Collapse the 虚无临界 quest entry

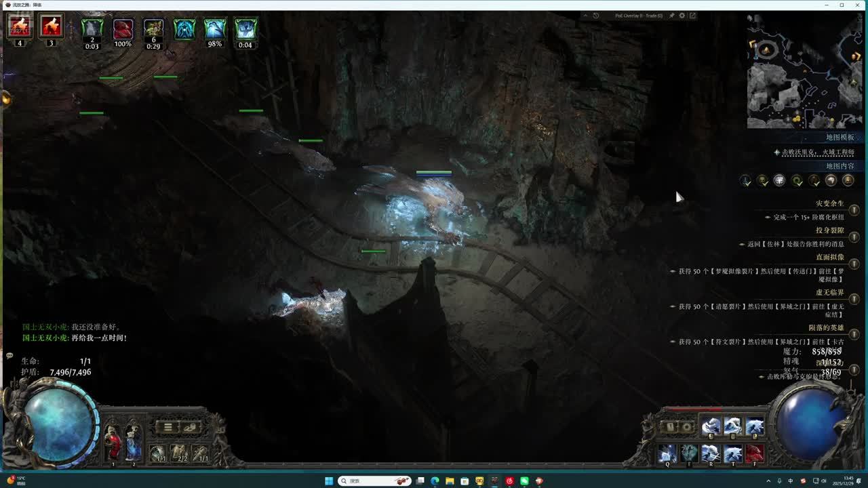[x=854, y=299]
